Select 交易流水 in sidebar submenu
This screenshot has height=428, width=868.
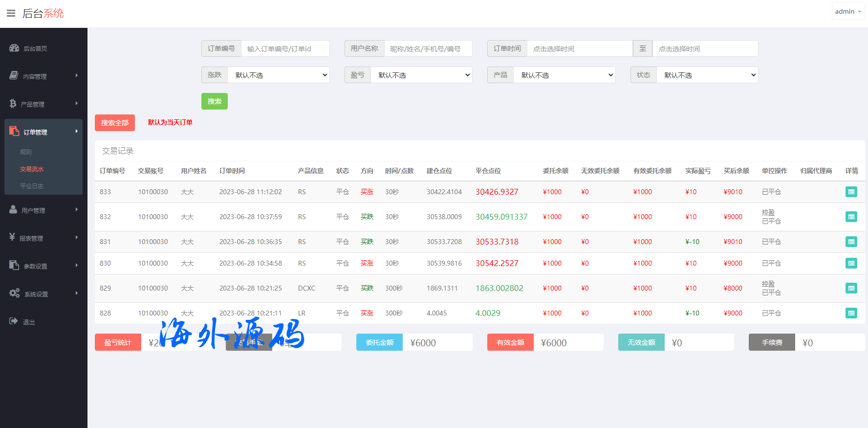coord(32,169)
